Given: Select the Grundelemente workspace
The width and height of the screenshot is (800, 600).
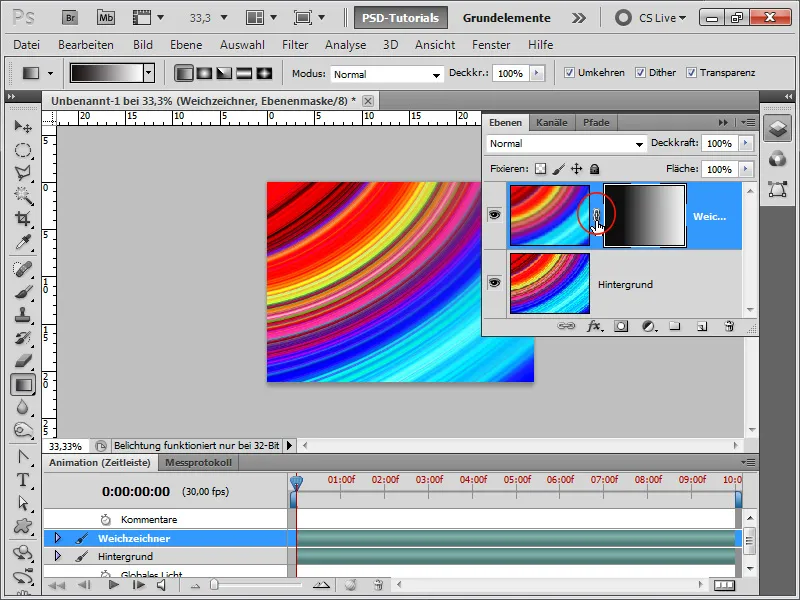Looking at the screenshot, I should (x=506, y=18).
